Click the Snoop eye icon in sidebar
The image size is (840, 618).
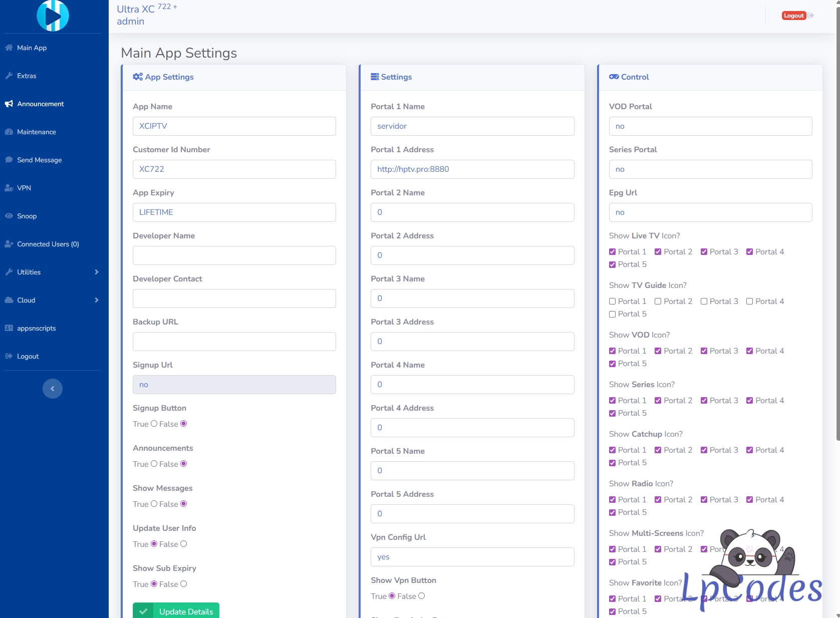(x=9, y=216)
